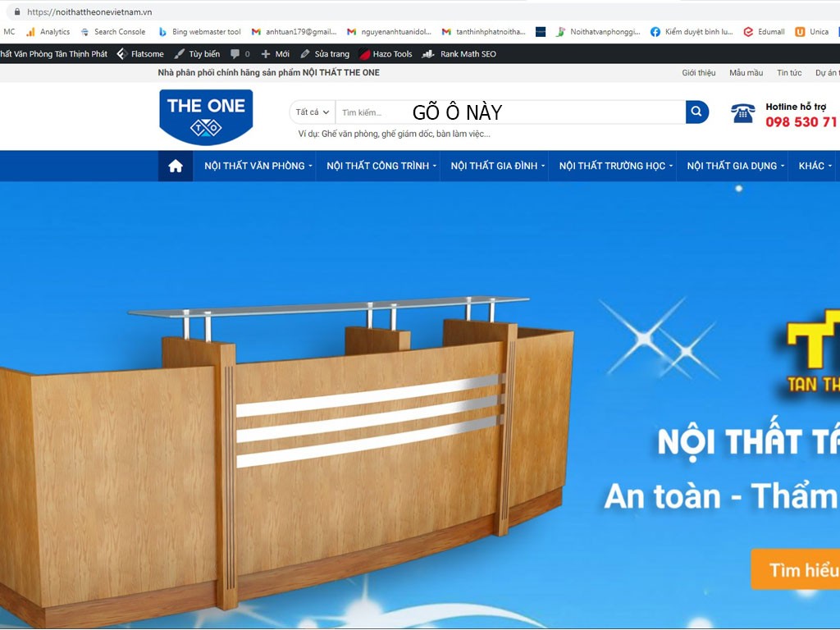Viewport: 840px width, 630px height.
Task: Click THE ONE logo
Action: [x=206, y=116]
